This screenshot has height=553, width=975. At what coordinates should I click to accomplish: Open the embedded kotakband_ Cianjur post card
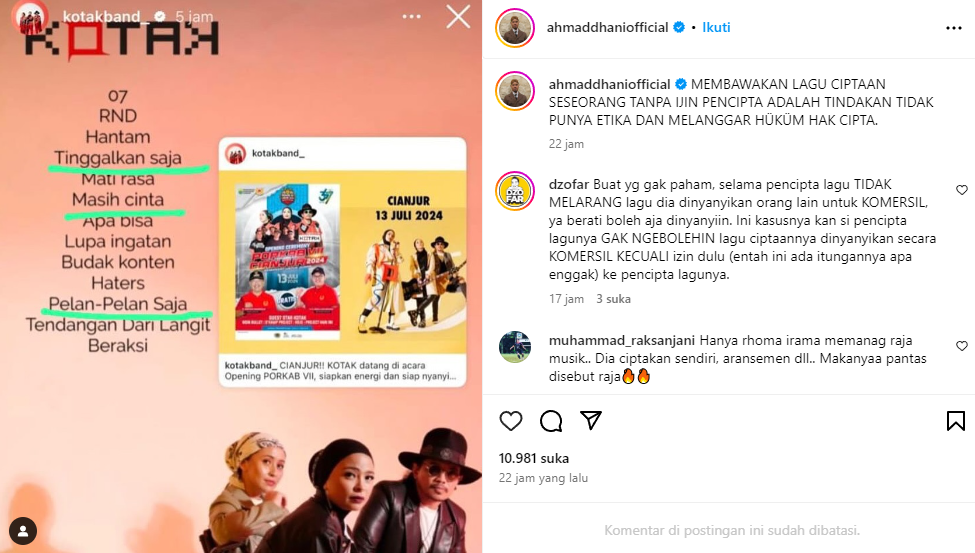(x=343, y=262)
